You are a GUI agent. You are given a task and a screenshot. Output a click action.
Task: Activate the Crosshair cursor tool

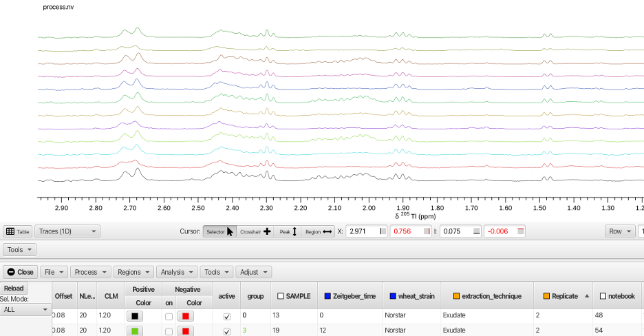[x=255, y=231]
